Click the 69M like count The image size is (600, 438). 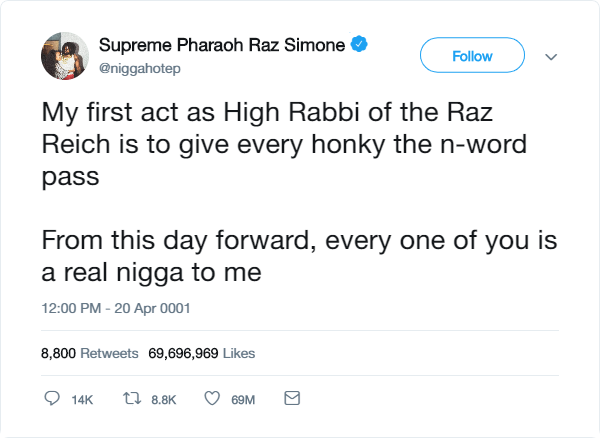click(243, 400)
